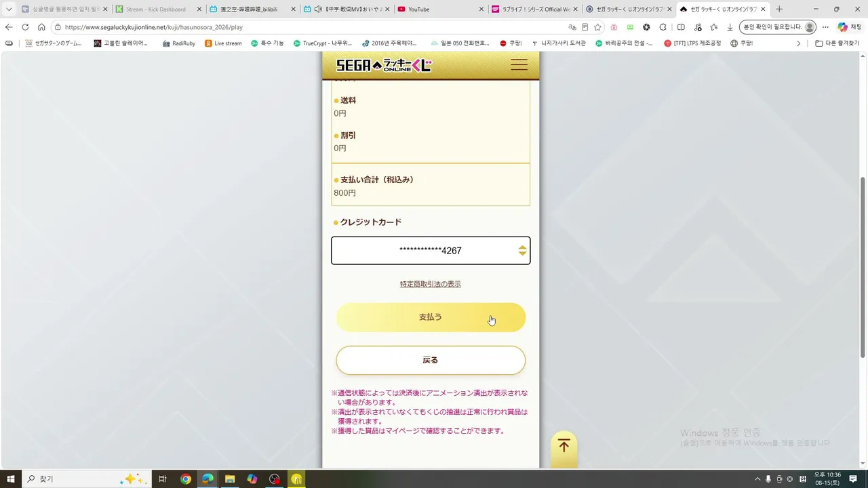This screenshot has width=868, height=488.
Task: Open the browser settings ellipsis menu
Action: click(825, 27)
